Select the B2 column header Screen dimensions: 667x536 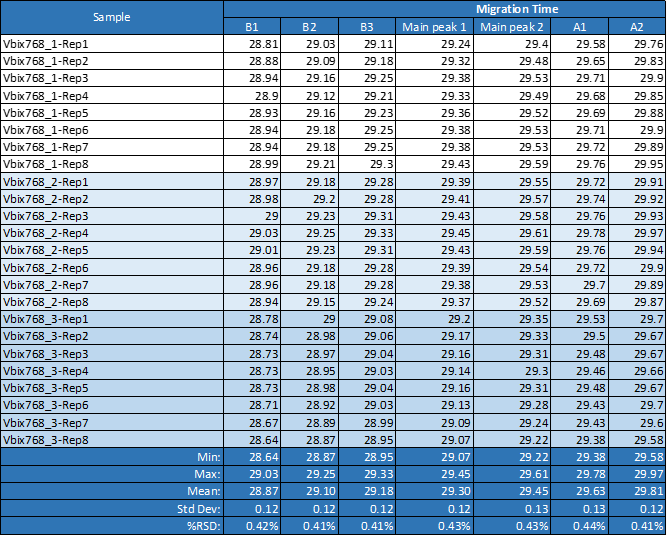click(310, 27)
